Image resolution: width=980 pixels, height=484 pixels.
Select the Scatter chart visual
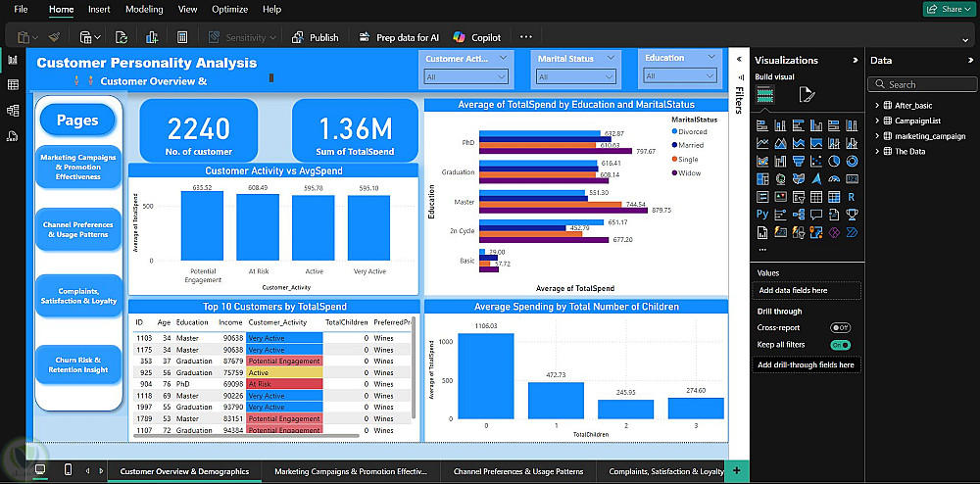[816, 161]
